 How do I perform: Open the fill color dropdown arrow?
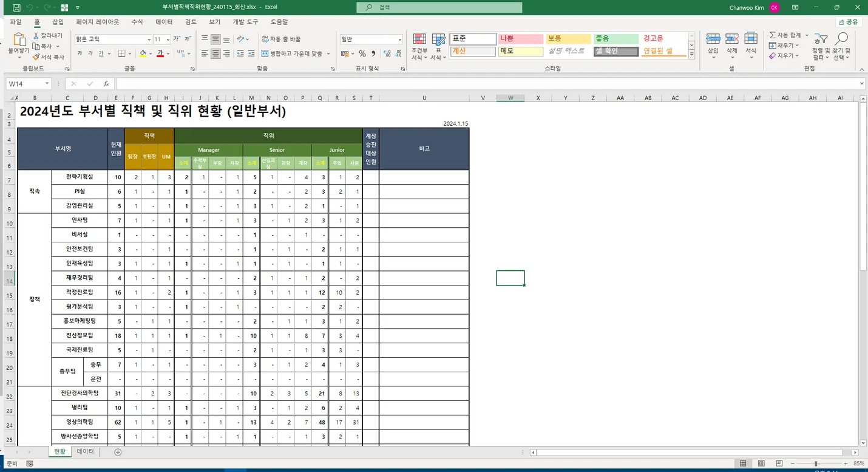[151, 53]
